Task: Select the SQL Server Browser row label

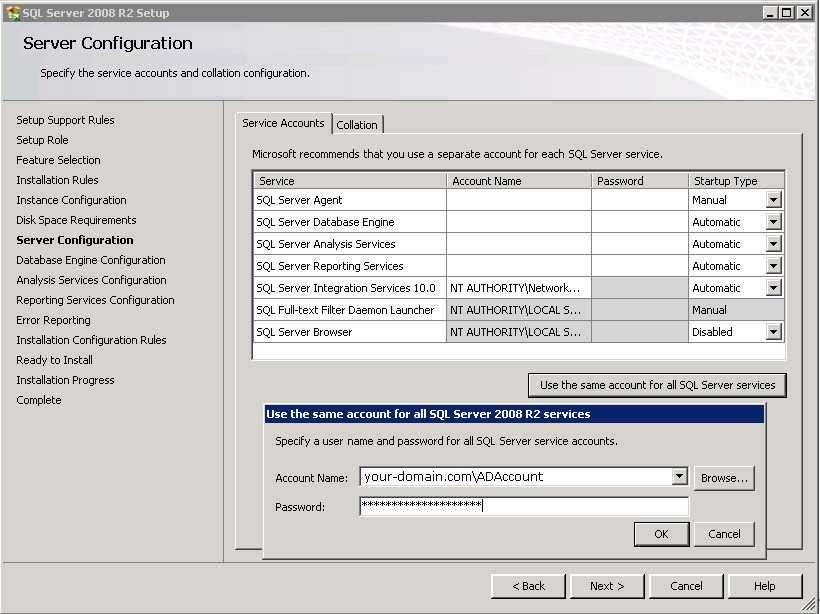Action: click(x=304, y=332)
